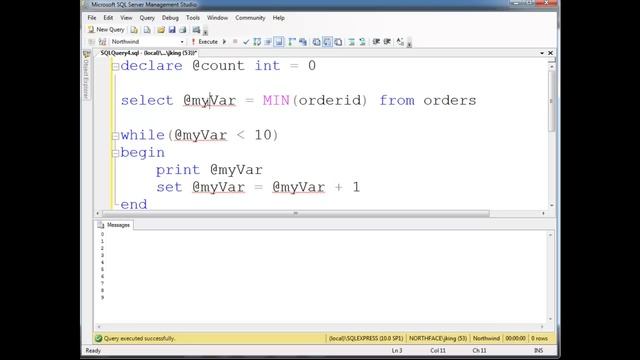Image resolution: width=640 pixels, height=360 pixels.
Task: Open the active files dropdown arrow
Action: [542, 53]
